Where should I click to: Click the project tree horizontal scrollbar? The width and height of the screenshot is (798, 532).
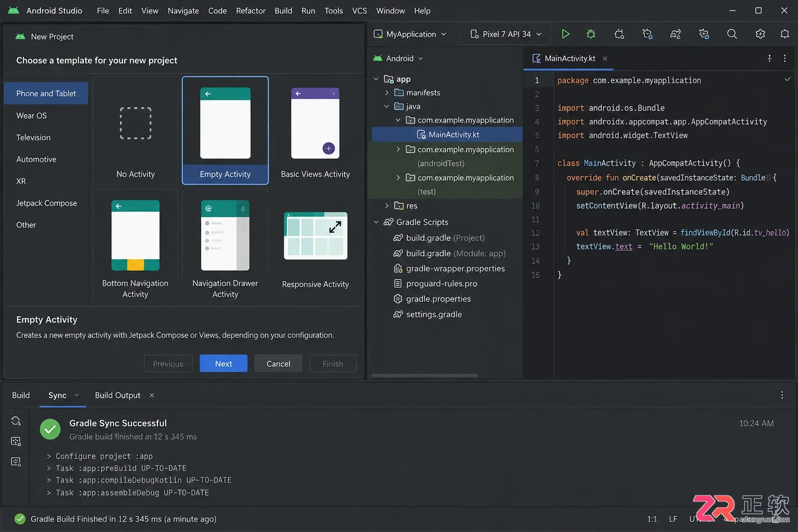pos(424,375)
